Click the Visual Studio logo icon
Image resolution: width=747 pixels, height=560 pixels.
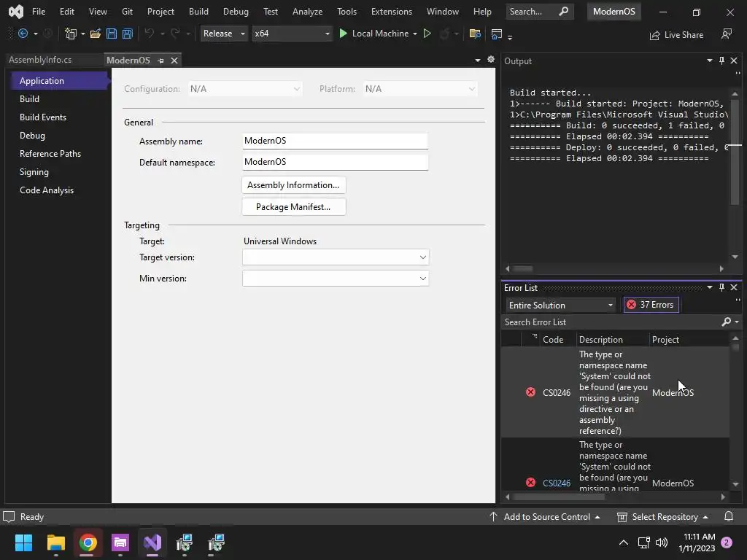click(x=16, y=12)
